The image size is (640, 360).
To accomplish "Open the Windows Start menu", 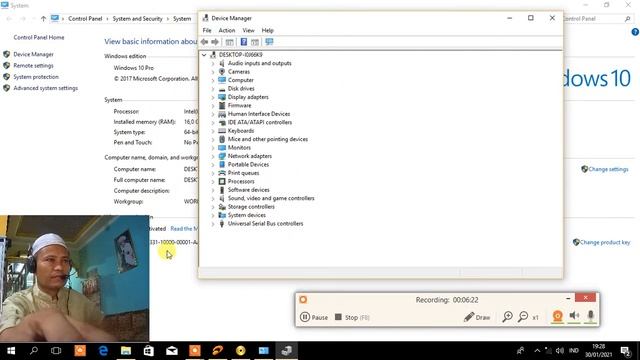I will tap(11, 351).
